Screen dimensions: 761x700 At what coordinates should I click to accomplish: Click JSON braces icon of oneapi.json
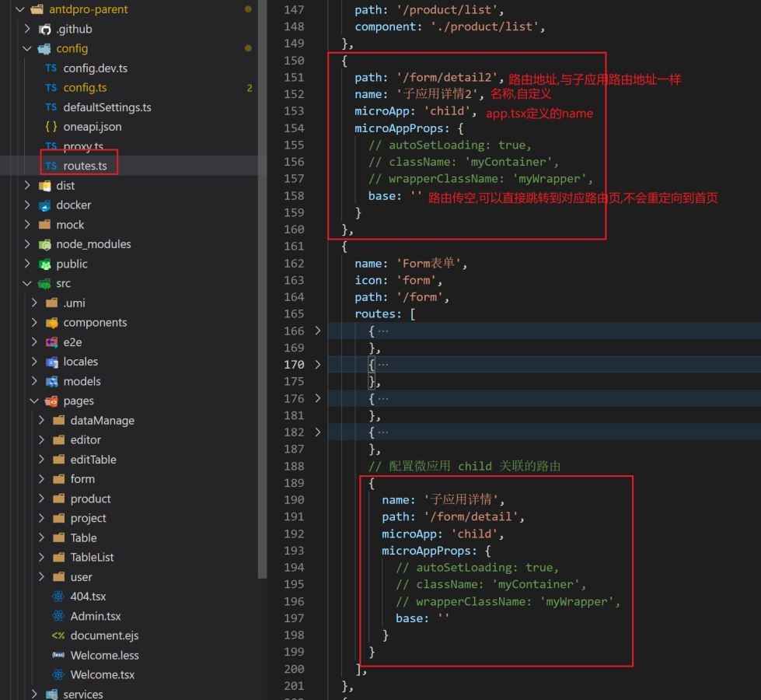point(51,127)
